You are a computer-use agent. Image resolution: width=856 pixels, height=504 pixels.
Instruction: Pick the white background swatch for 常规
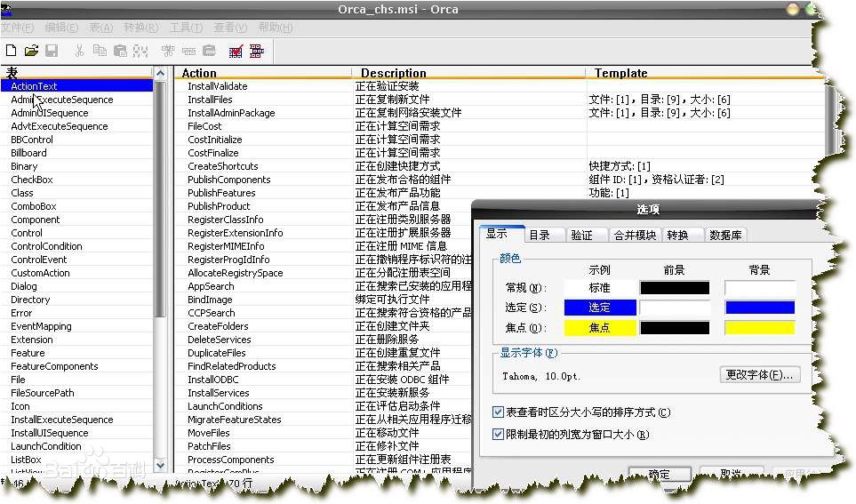tap(759, 288)
